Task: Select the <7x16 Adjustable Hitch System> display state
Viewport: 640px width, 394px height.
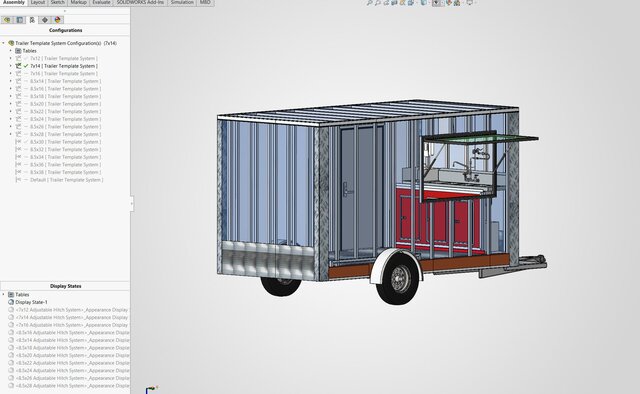Action: [x=72, y=325]
